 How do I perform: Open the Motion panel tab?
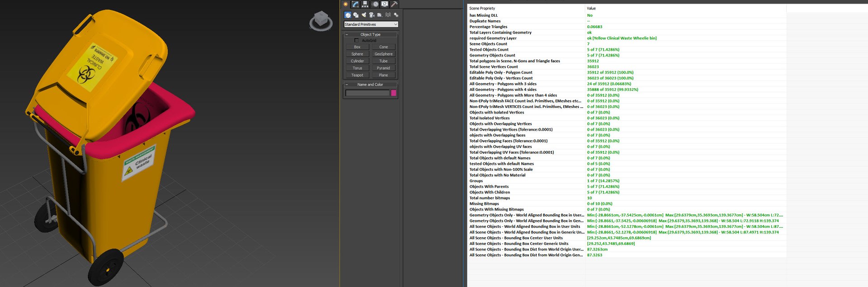pyautogui.click(x=375, y=4)
